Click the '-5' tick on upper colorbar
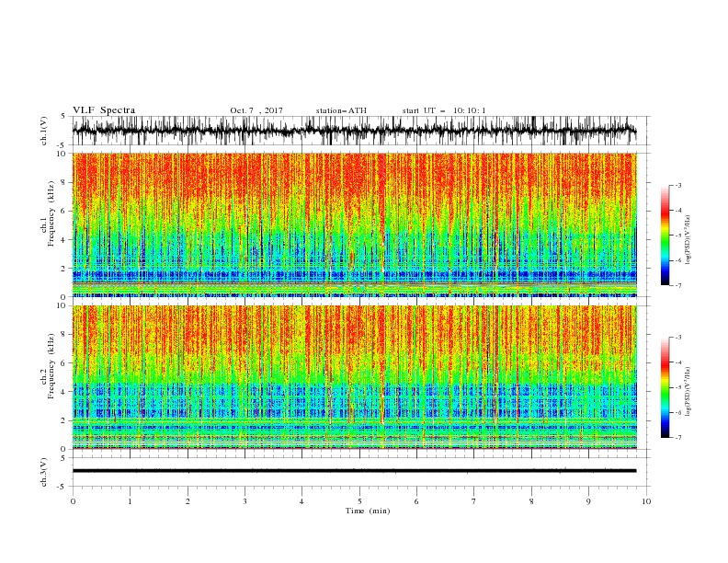728x563 pixels. pos(677,236)
